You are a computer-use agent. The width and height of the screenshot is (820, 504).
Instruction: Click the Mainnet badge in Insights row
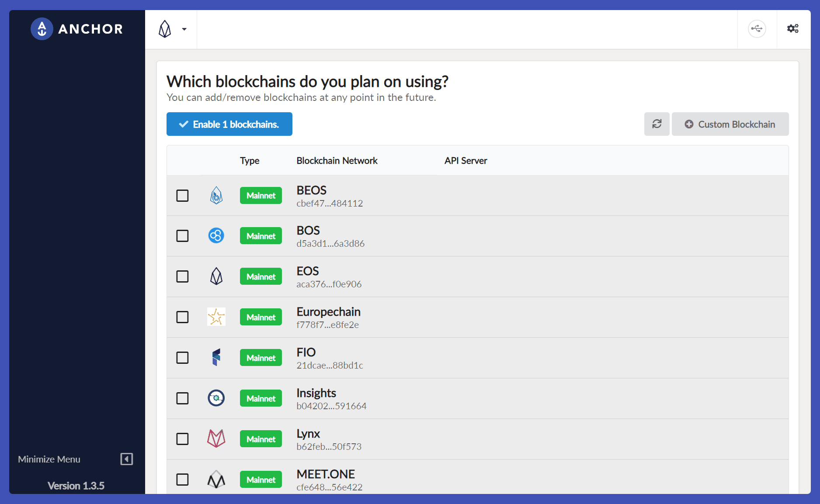pyautogui.click(x=261, y=398)
